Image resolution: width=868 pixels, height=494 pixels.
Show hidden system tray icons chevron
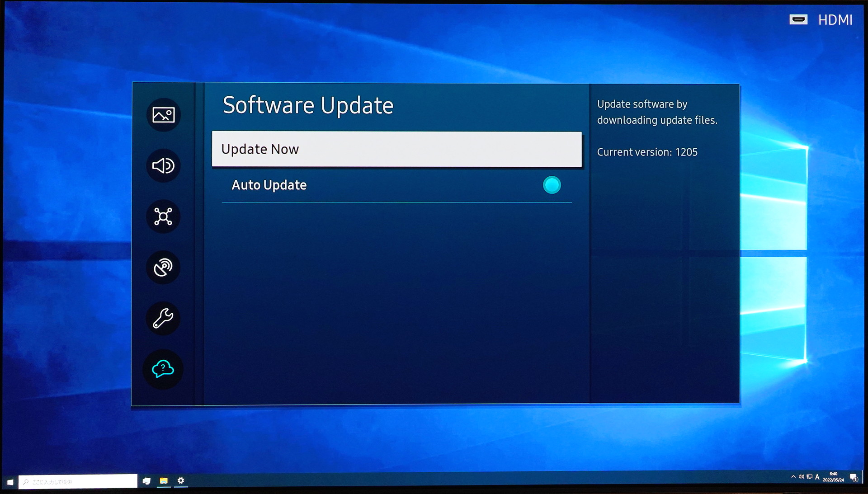point(793,477)
